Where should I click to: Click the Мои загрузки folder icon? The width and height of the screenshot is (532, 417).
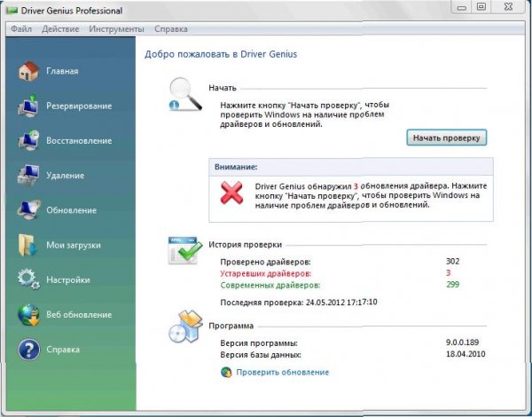pyautogui.click(x=28, y=245)
